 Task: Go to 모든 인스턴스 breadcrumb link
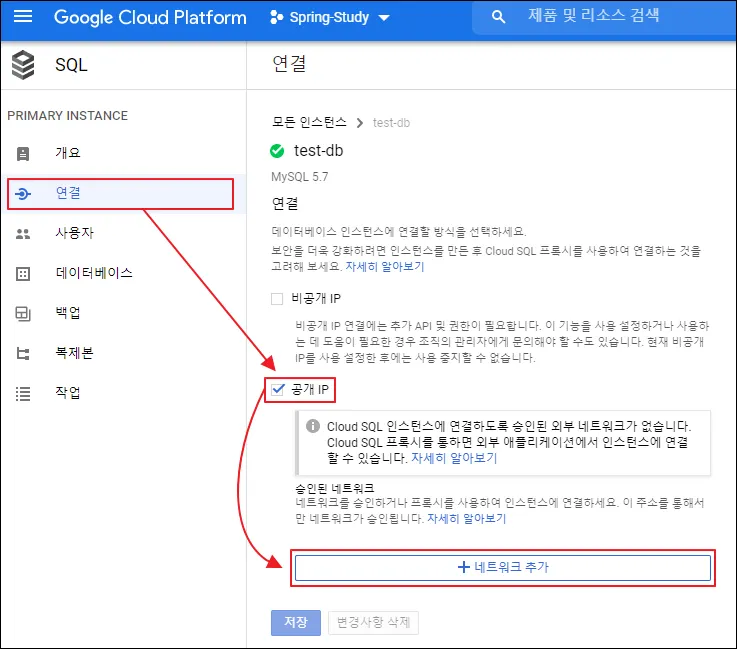pos(309,123)
